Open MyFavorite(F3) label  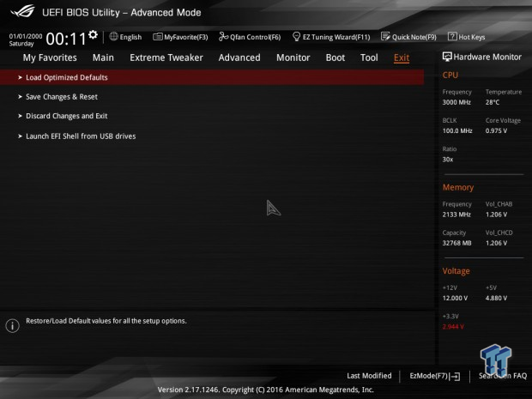point(186,37)
